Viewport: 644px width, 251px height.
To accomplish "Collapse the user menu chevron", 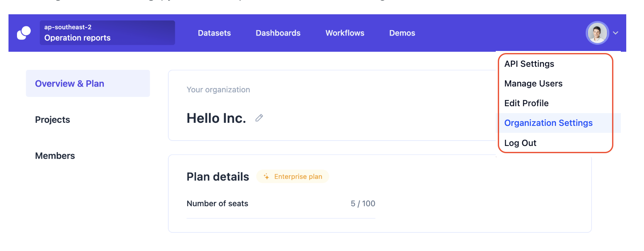I will (616, 33).
